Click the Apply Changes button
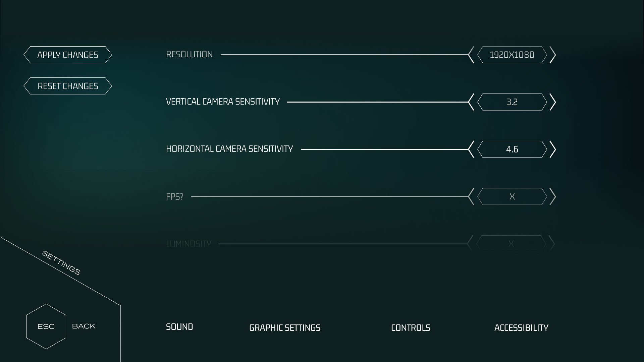 click(x=68, y=55)
